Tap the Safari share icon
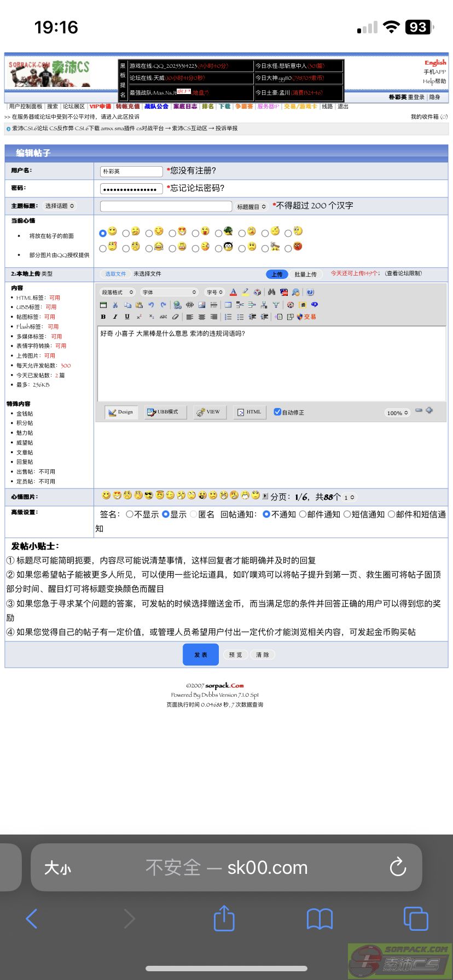 224,918
